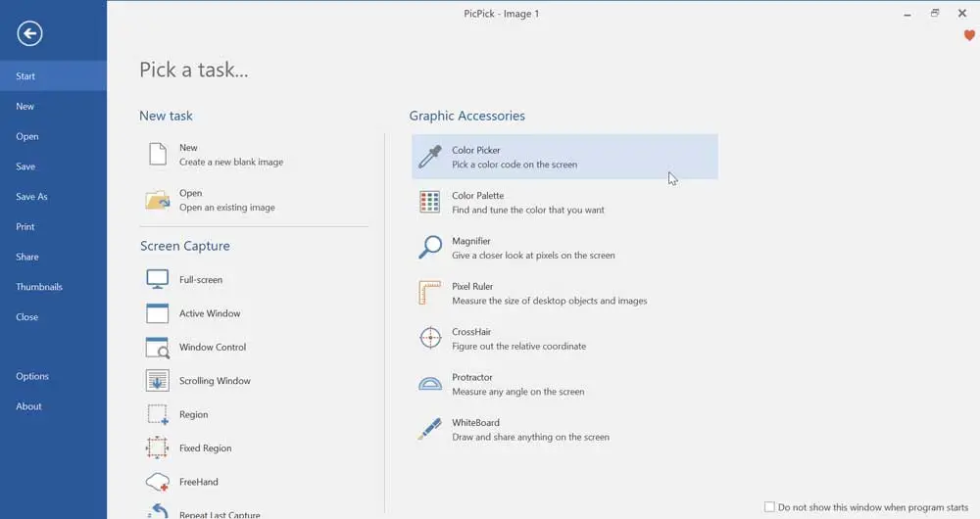980x519 pixels.
Task: Select Start in the left sidebar
Action: coord(53,76)
